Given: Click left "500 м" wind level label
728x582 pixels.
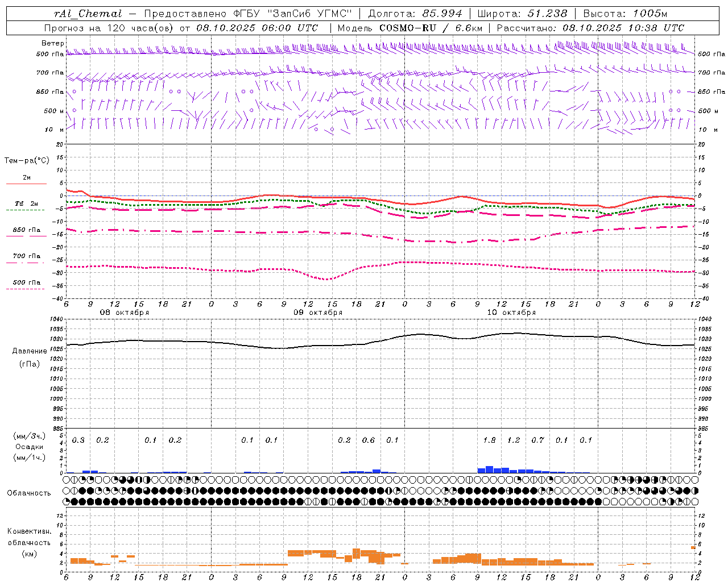Looking at the screenshot, I should click(54, 111).
